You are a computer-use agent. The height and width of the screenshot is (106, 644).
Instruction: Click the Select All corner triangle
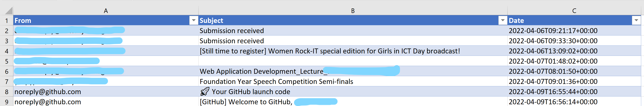[x=9, y=11]
